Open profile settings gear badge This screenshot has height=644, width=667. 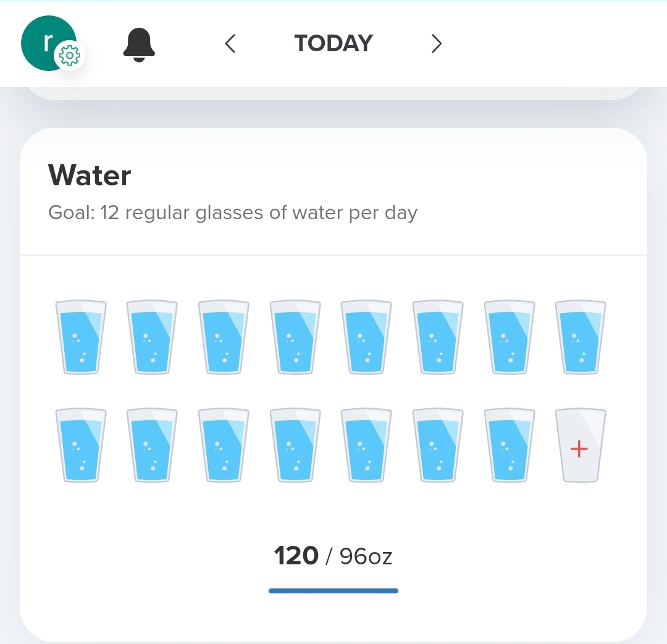[x=69, y=57]
